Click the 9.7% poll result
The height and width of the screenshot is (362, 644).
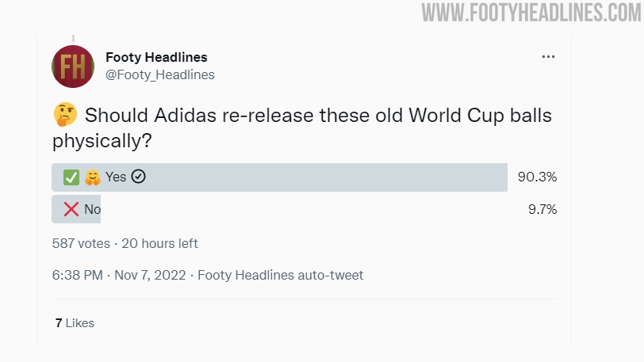[542, 210]
